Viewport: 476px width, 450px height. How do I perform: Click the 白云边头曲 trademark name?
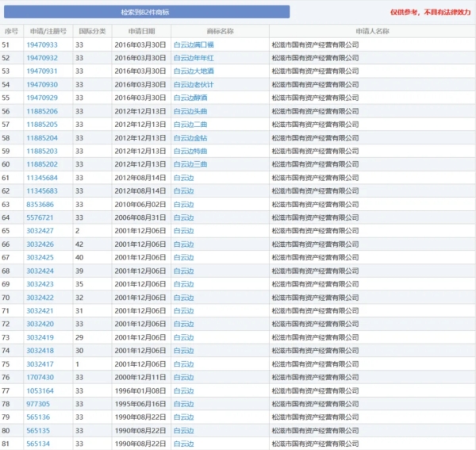click(191, 111)
